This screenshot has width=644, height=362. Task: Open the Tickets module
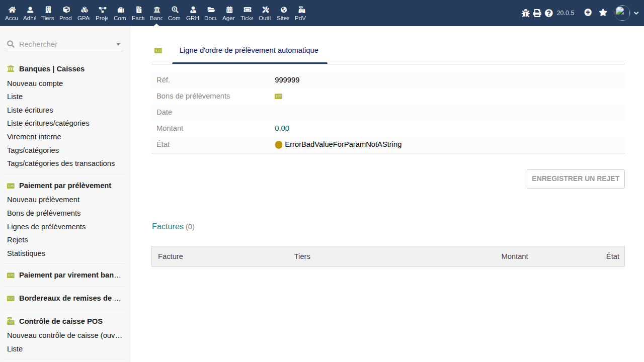[247, 13]
